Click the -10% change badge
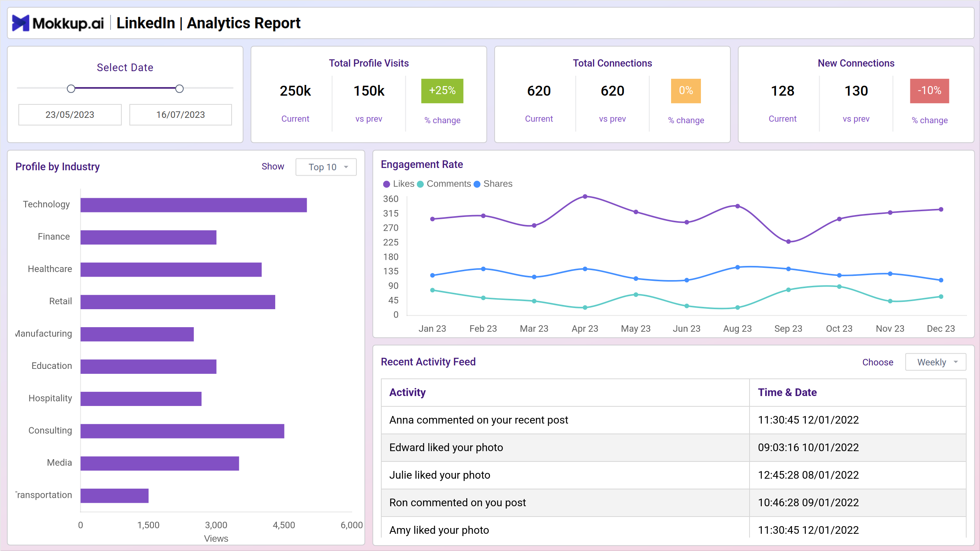The image size is (980, 551). (x=929, y=91)
